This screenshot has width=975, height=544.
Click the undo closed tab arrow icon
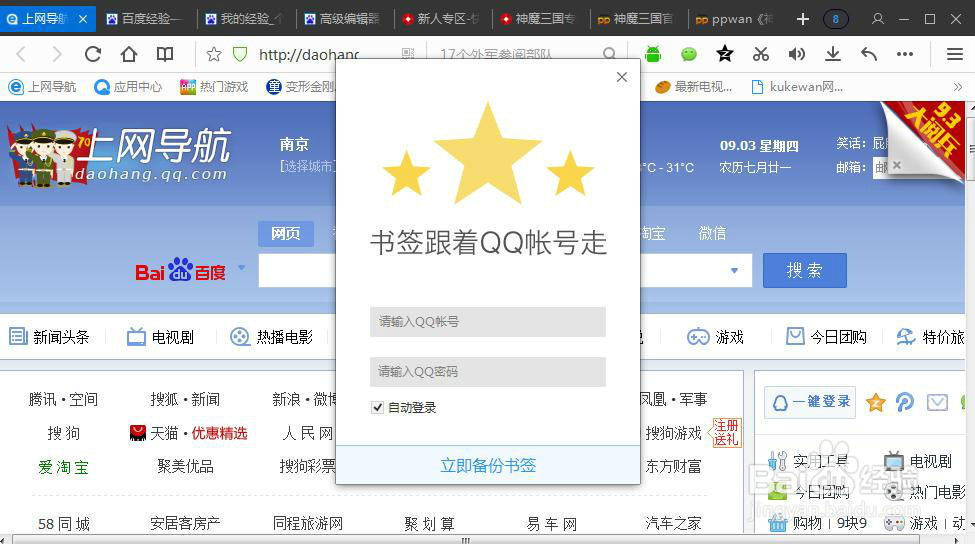(x=869, y=54)
